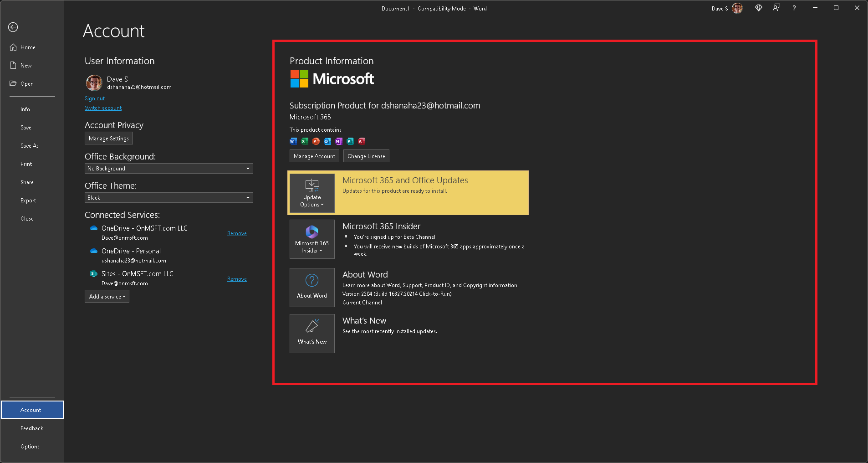The width and height of the screenshot is (868, 463).
Task: Click the Microsoft logo in Product Information
Action: [x=332, y=79]
